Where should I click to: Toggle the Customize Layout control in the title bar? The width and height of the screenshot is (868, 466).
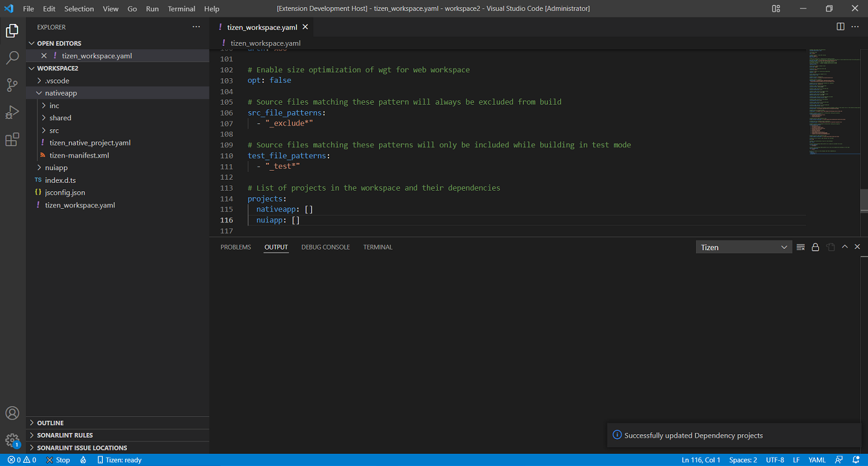[x=776, y=8]
